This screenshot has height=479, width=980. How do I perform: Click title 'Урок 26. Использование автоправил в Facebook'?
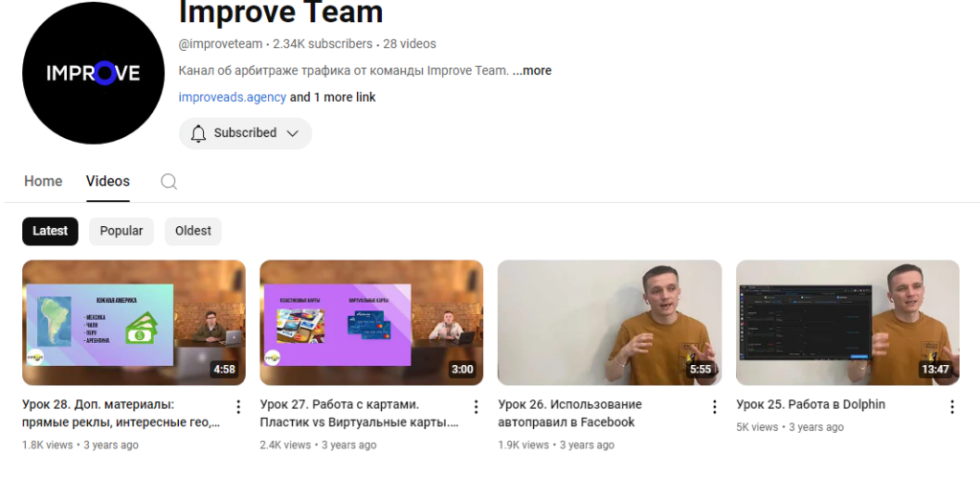point(570,413)
